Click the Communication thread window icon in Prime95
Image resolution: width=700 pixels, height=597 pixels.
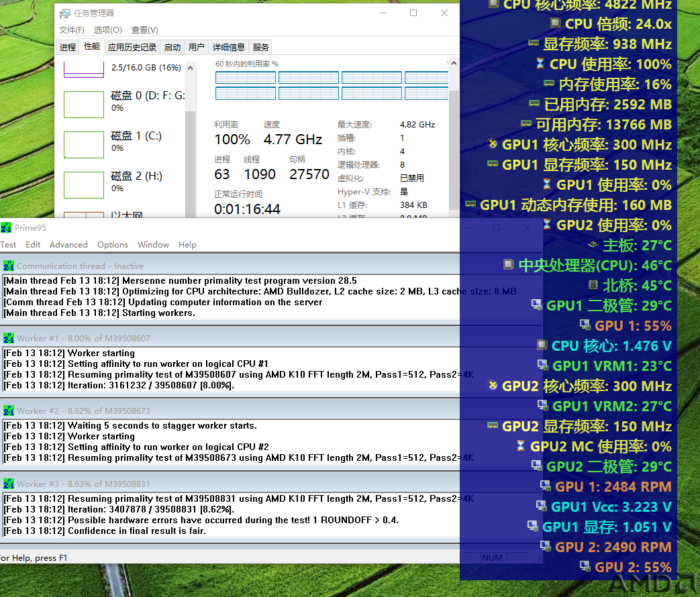[9, 266]
